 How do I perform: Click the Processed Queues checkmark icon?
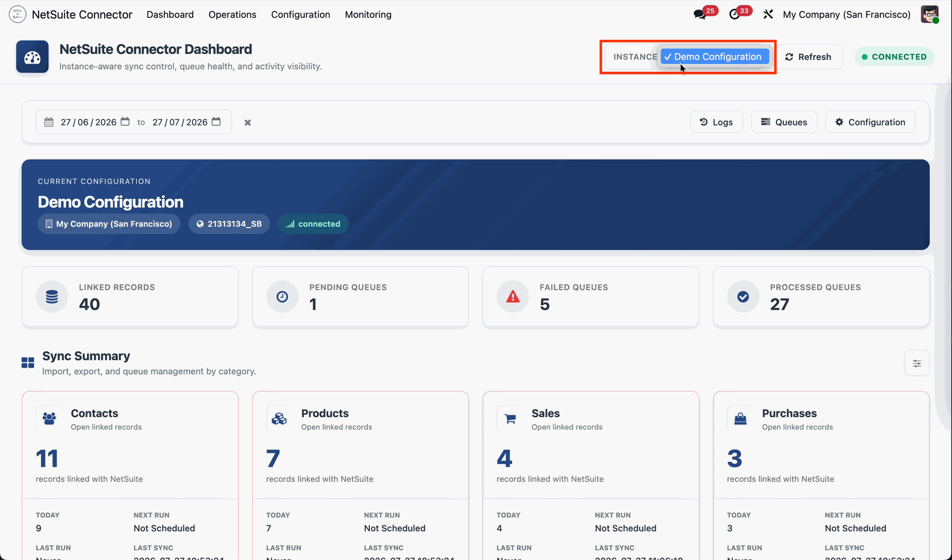coord(743,296)
